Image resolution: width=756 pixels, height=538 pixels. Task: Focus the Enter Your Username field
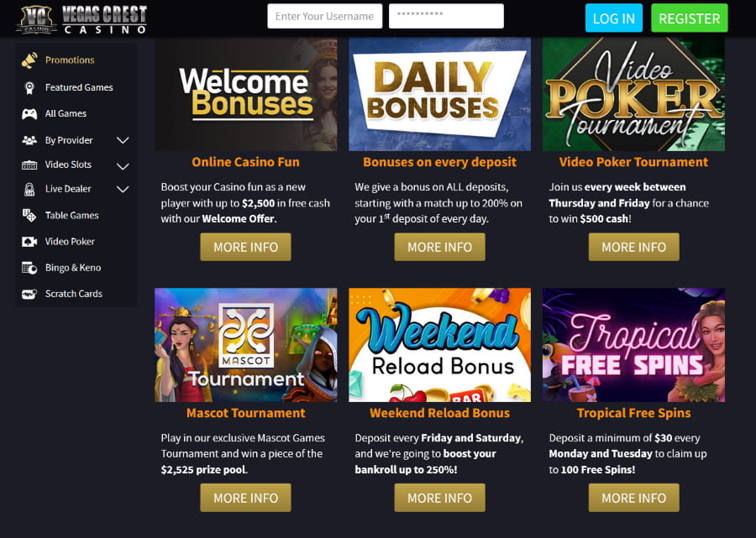[325, 16]
